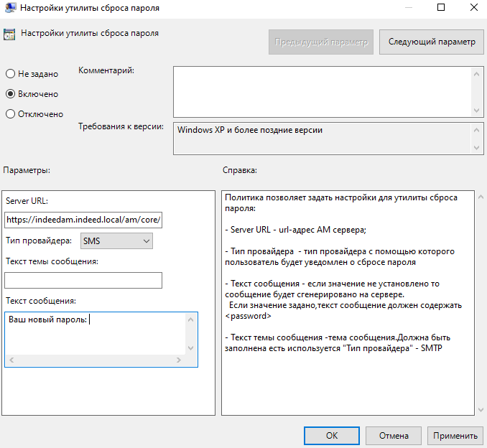The image size is (487, 448).
Task: Select the 'Не задано' radio button
Action: 10,74
